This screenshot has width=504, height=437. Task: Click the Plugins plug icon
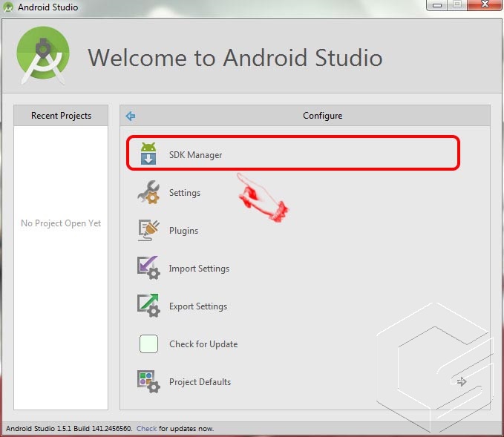148,230
